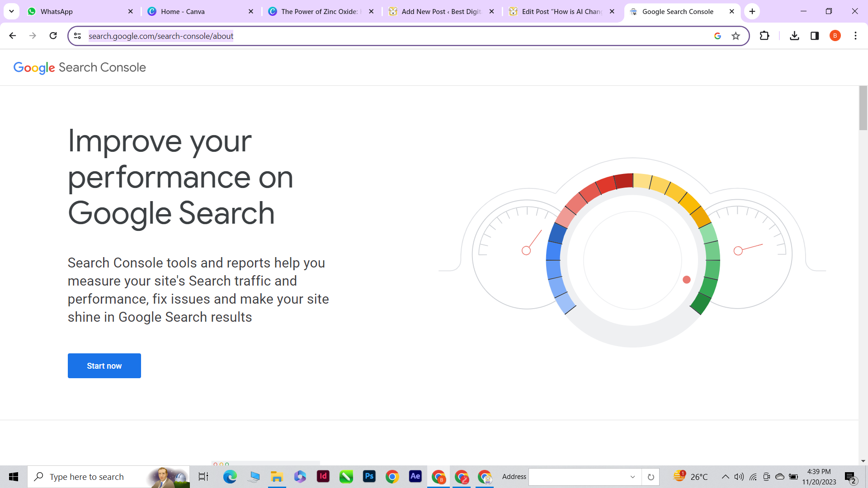This screenshot has height=488, width=868.
Task: Click the Address bar refresh button
Action: click(x=651, y=477)
